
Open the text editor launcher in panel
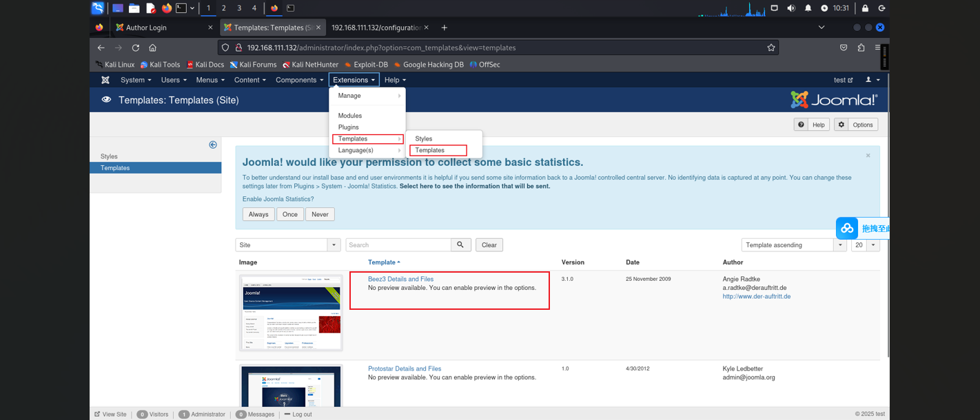click(150, 8)
